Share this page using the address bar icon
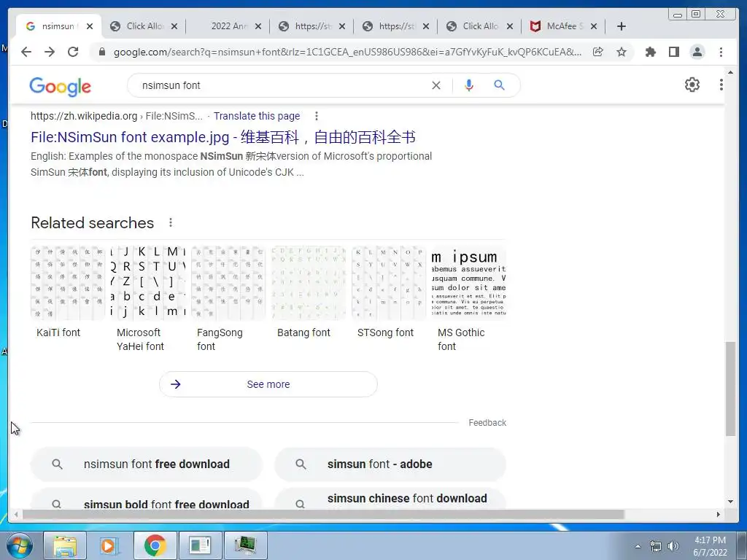Screen dimensions: 747x560 tap(598, 52)
